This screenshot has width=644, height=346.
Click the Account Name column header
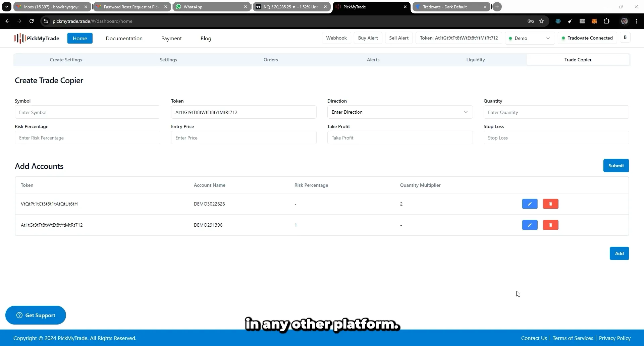(x=210, y=185)
